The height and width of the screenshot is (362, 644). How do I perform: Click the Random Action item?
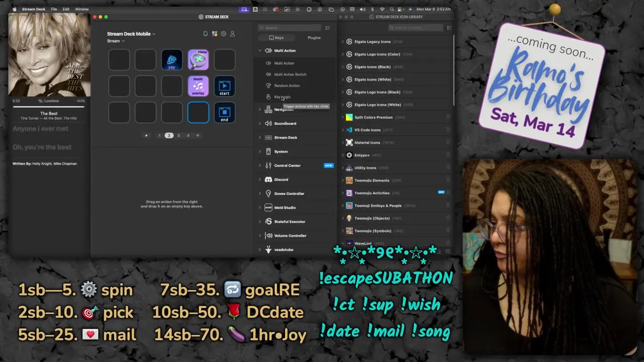(x=287, y=85)
